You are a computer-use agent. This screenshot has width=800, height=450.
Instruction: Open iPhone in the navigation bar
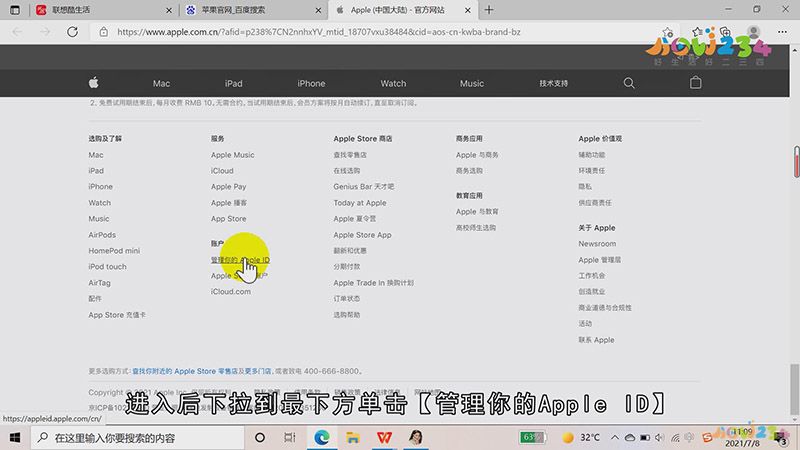[x=311, y=83]
